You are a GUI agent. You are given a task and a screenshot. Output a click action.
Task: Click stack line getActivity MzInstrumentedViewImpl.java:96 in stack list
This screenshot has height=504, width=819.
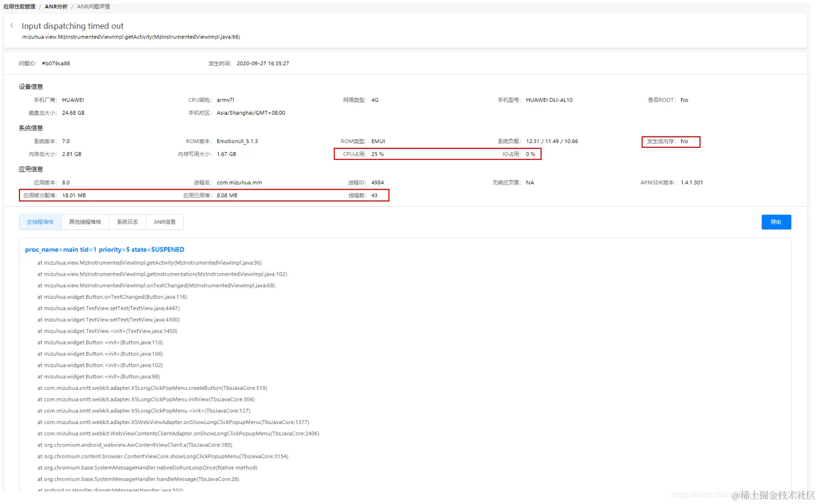(x=149, y=263)
